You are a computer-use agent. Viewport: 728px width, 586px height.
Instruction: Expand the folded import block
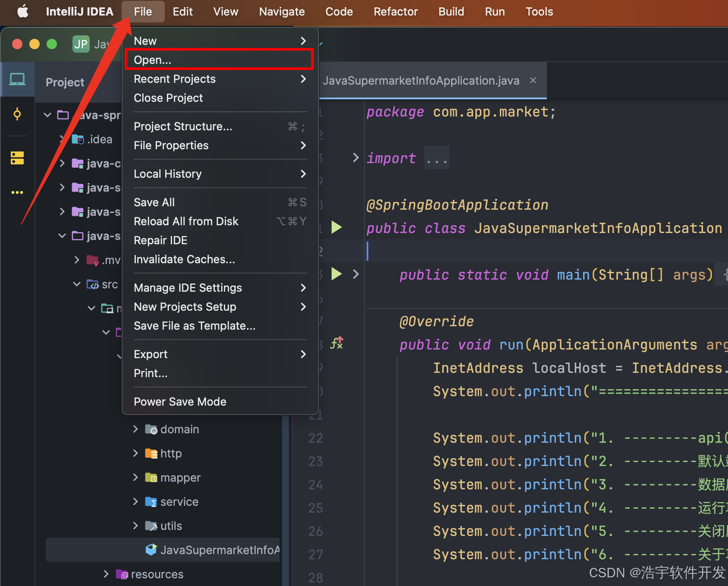click(x=356, y=158)
